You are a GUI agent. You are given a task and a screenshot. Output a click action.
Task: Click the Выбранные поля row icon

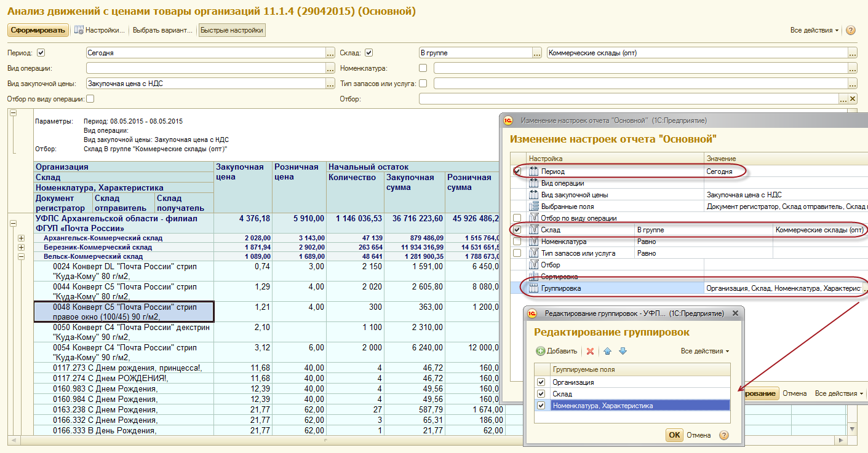click(533, 207)
